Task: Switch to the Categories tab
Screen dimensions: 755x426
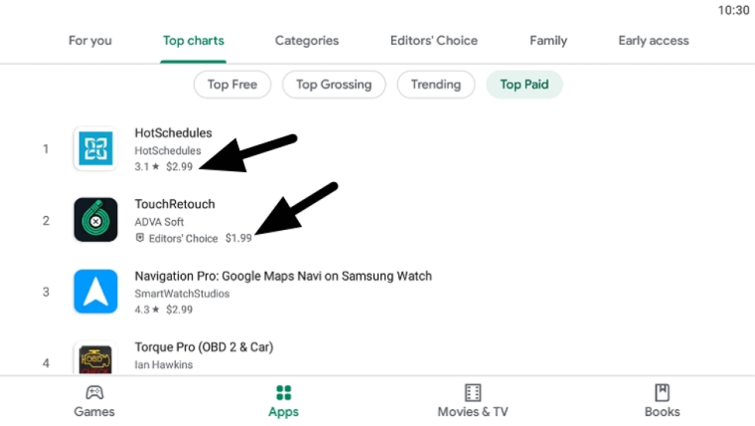Action: [307, 41]
